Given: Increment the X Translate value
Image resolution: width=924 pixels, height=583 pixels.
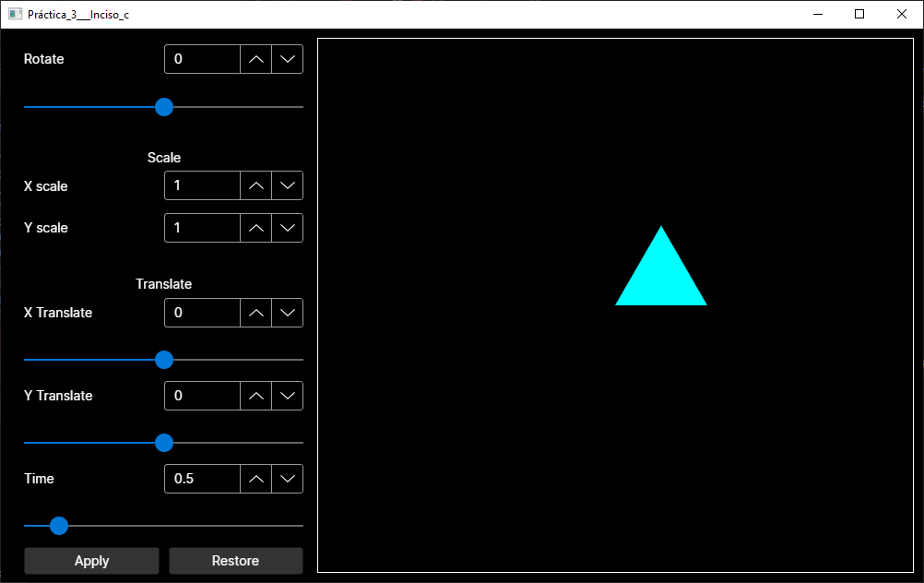Looking at the screenshot, I should coord(255,313).
